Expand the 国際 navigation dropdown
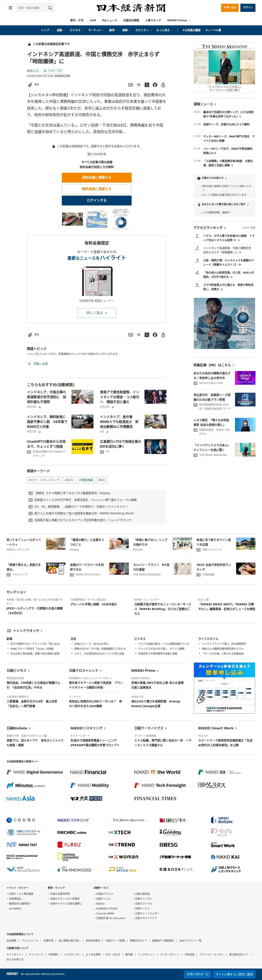The height and width of the screenshot is (980, 262). tap(126, 30)
